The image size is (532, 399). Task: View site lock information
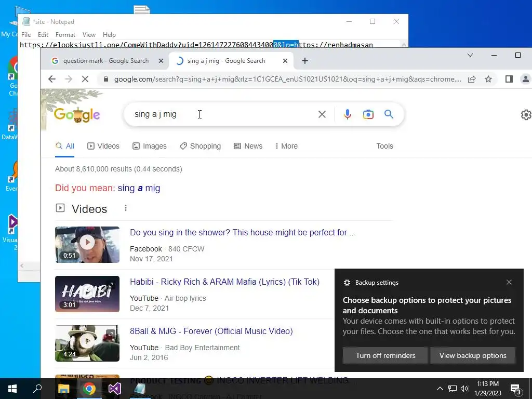pyautogui.click(x=106, y=79)
